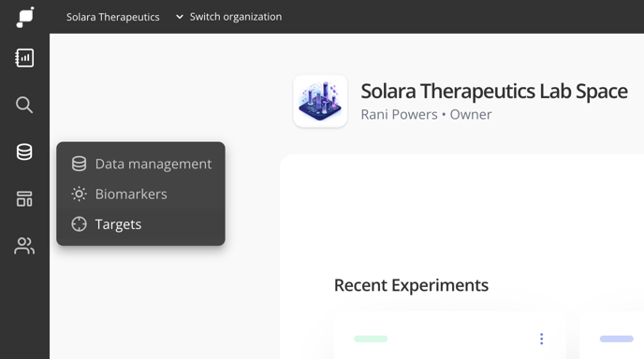This screenshot has width=644, height=359.
Task: Click the Solara Therapeutics lab space thumbnail
Action: [320, 101]
